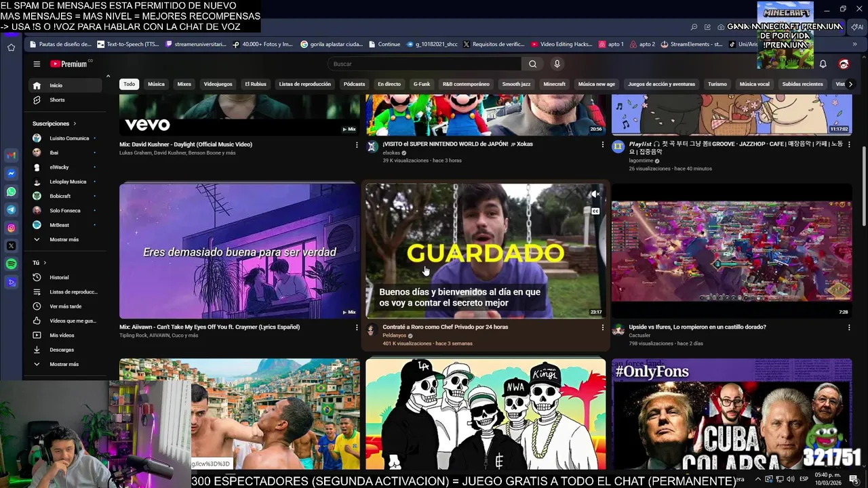Open the Tú section chevron
This screenshot has width=868, height=488.
click(x=45, y=263)
